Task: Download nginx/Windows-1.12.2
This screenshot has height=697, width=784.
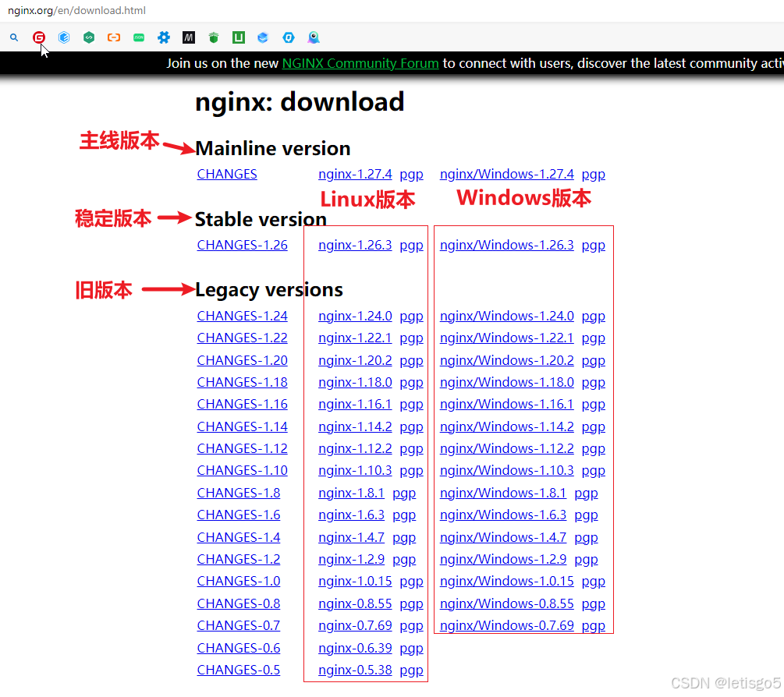Action: coord(507,448)
